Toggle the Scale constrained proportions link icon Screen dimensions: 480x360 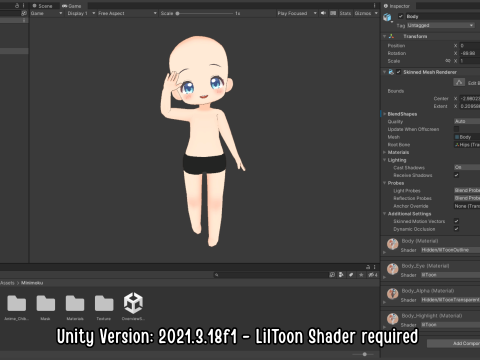[x=448, y=61]
